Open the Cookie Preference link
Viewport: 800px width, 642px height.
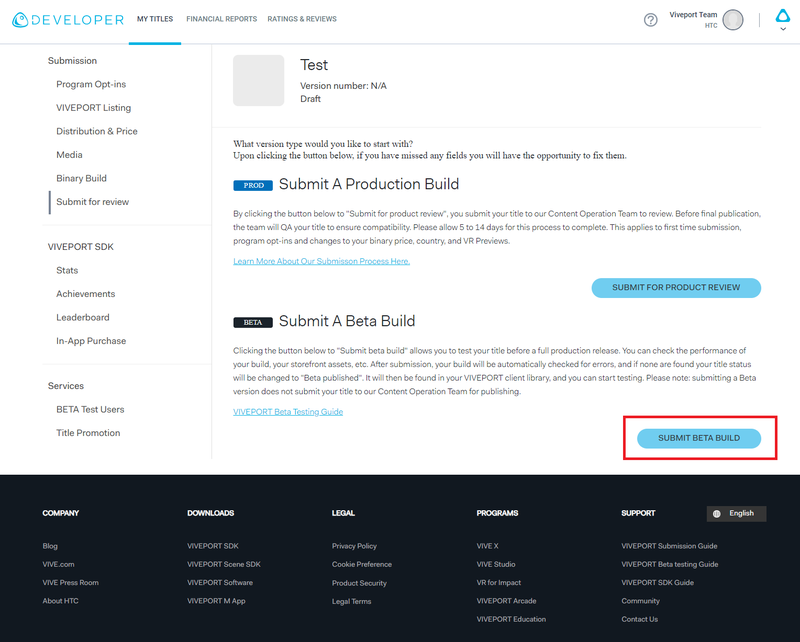pyautogui.click(x=362, y=564)
